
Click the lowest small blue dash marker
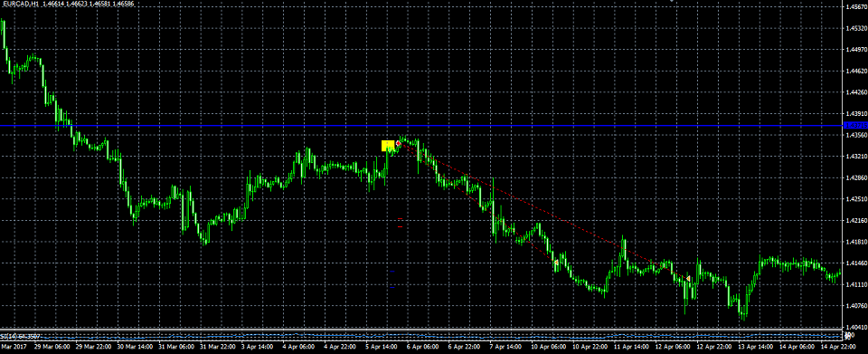392,288
